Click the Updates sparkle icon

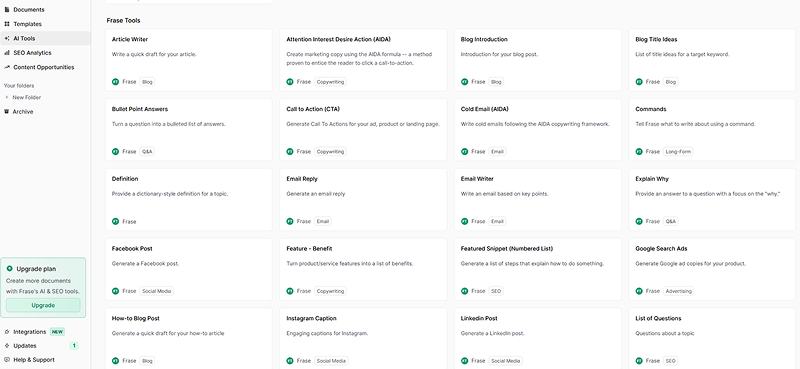[7, 346]
